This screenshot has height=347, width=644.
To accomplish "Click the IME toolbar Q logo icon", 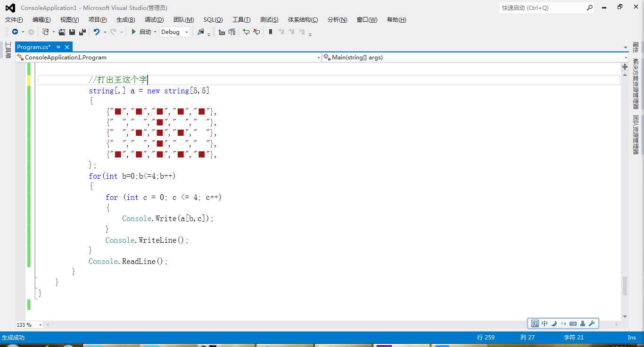I will [x=535, y=323].
